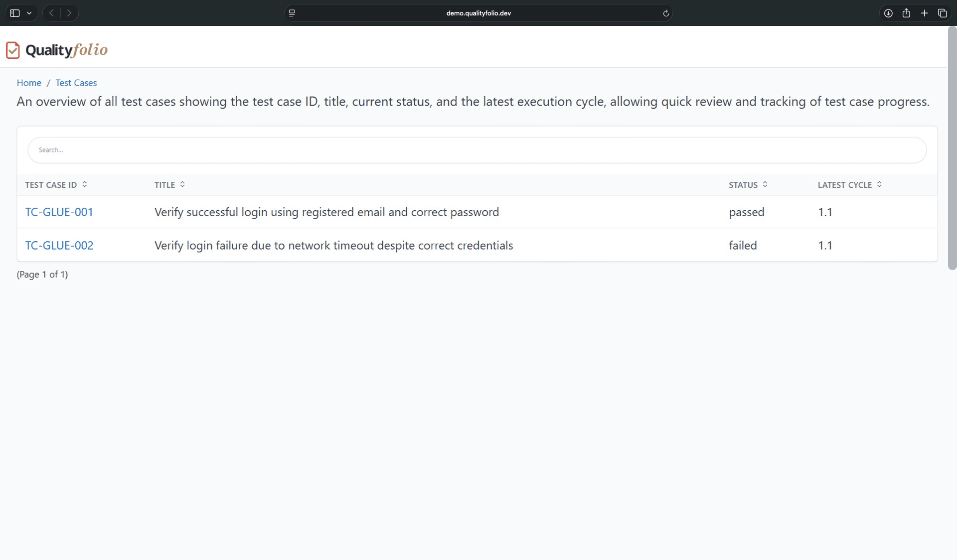
Task: Toggle the browser sidebar icon
Action: pyautogui.click(x=15, y=13)
